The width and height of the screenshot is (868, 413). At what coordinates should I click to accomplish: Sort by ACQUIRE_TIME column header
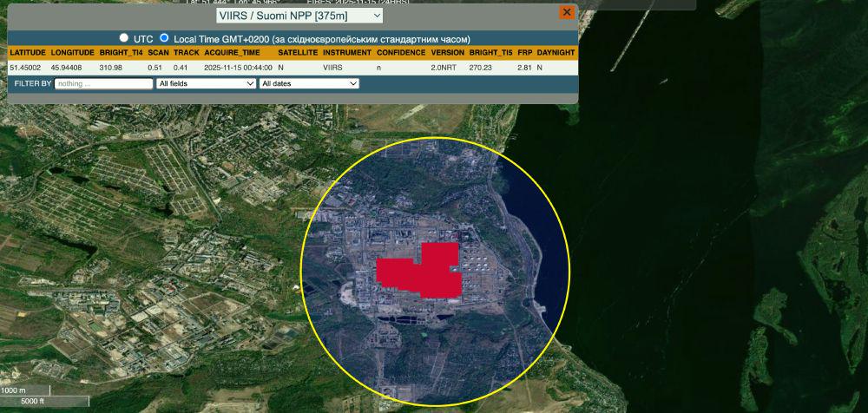click(x=232, y=53)
